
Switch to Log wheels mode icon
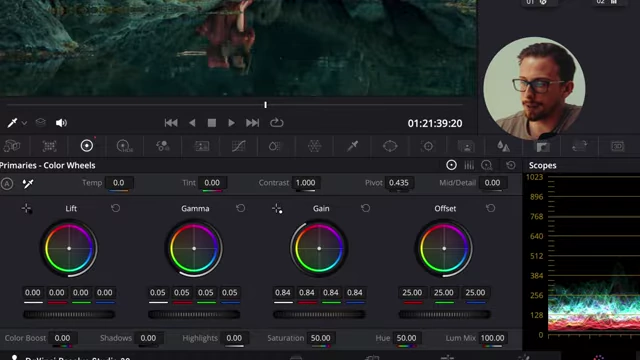(x=487, y=165)
